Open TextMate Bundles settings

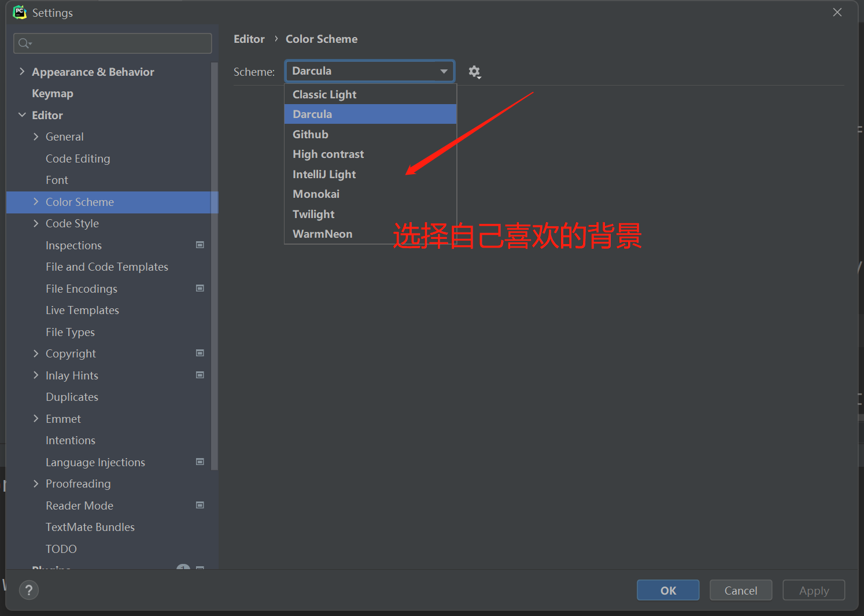pos(90,527)
